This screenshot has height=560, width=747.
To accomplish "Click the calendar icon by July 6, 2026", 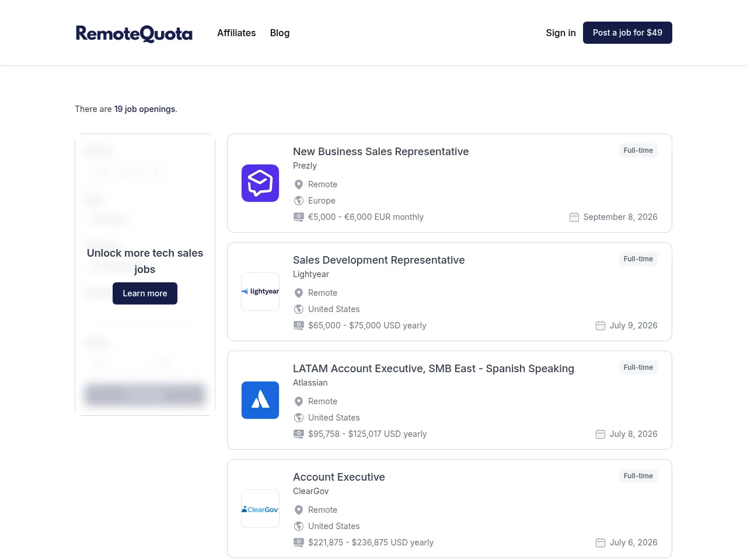I will point(601,542).
